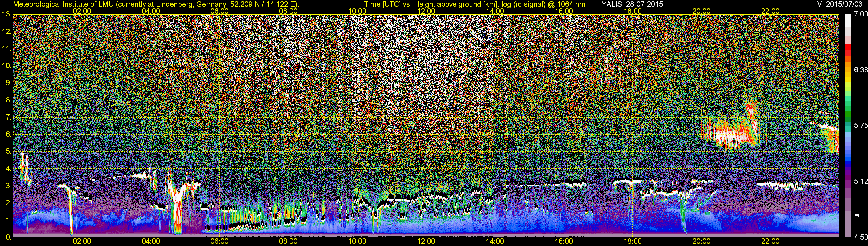Viewport: 868px width, 246px height.
Task: Click the red segment of the colorbar
Action: 848,47
